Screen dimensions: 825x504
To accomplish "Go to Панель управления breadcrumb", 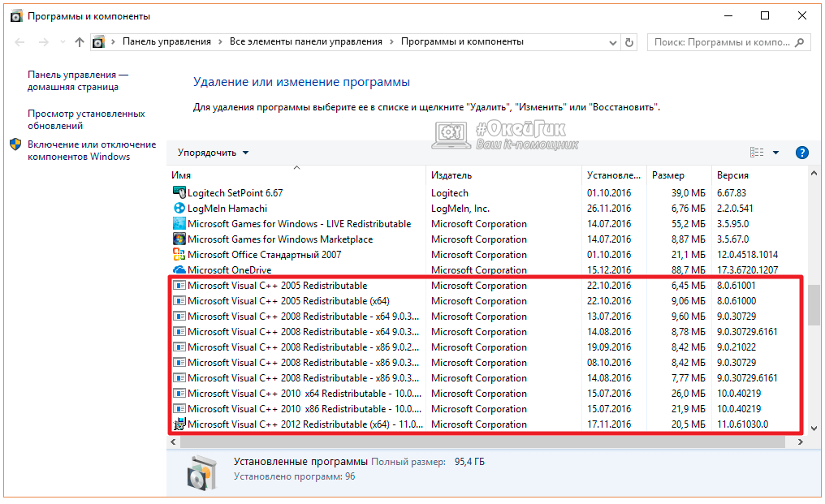I will click(166, 41).
